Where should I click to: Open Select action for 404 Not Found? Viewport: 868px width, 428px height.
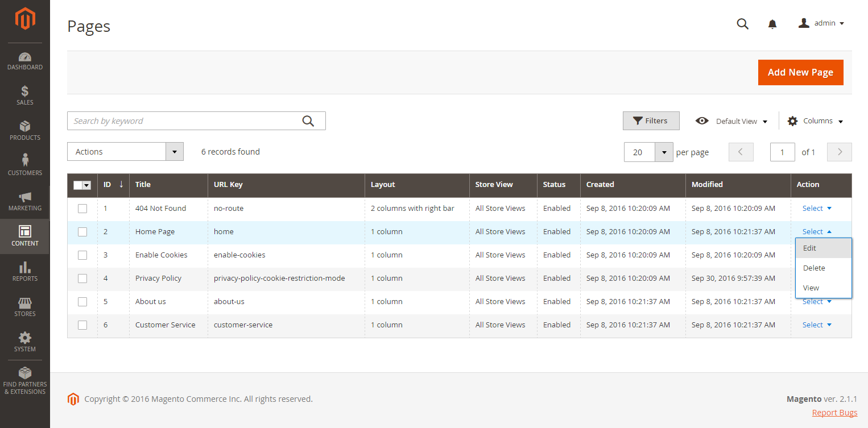coord(817,209)
